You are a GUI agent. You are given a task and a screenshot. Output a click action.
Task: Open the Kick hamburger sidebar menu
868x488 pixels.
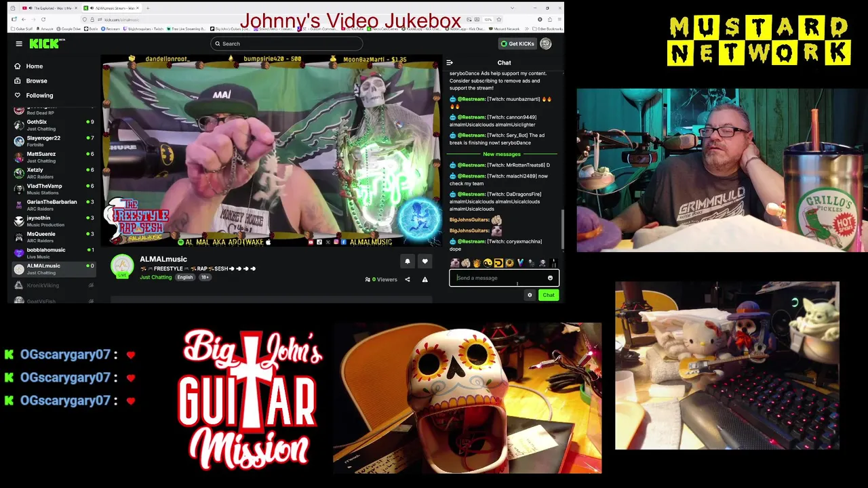[19, 43]
